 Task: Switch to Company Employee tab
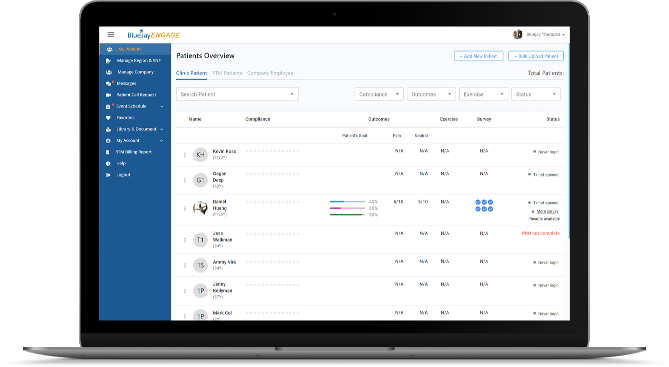270,73
